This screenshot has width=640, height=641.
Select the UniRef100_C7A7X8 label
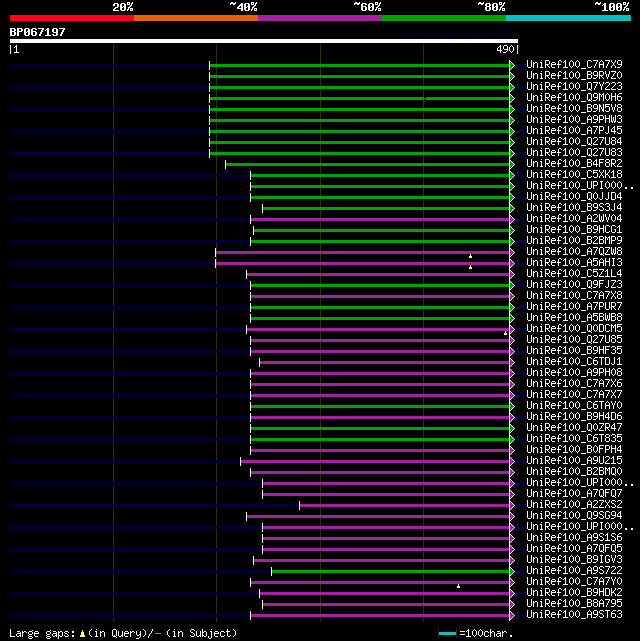[x=574, y=296]
